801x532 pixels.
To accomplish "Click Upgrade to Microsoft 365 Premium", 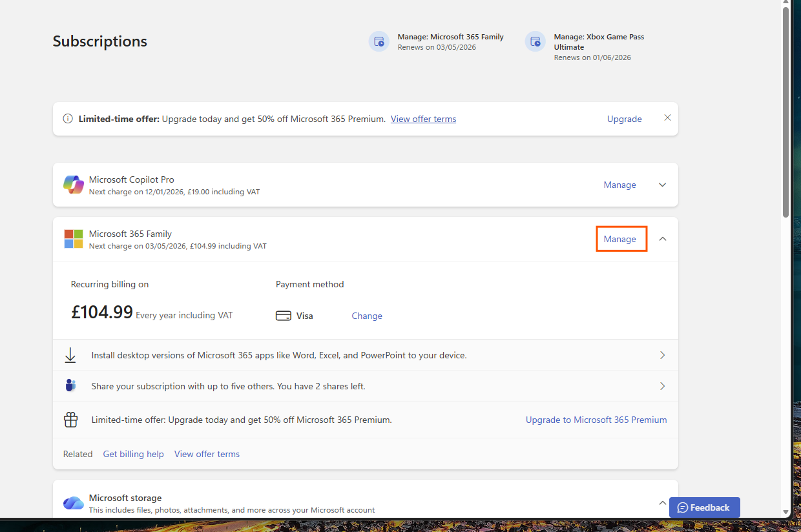I will (x=596, y=420).
